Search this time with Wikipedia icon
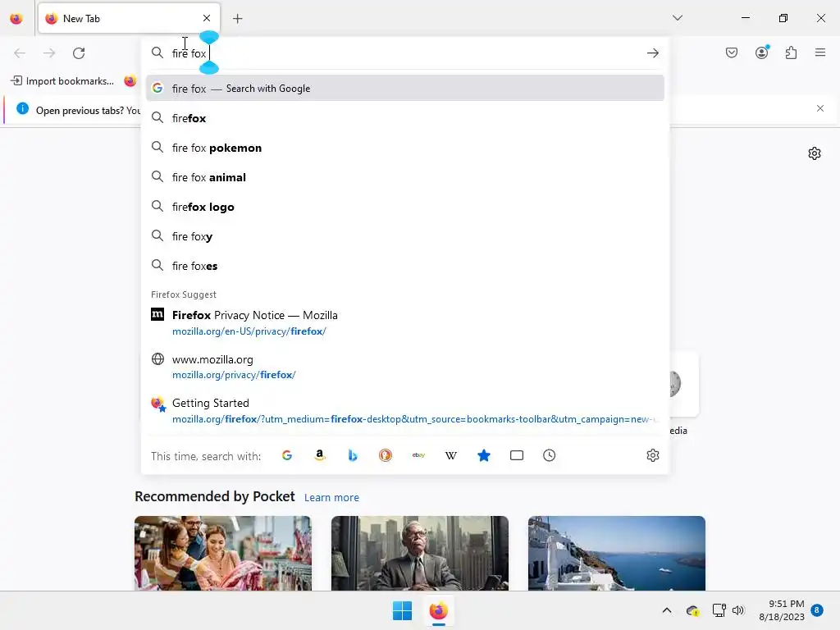The image size is (840, 630). point(451,455)
